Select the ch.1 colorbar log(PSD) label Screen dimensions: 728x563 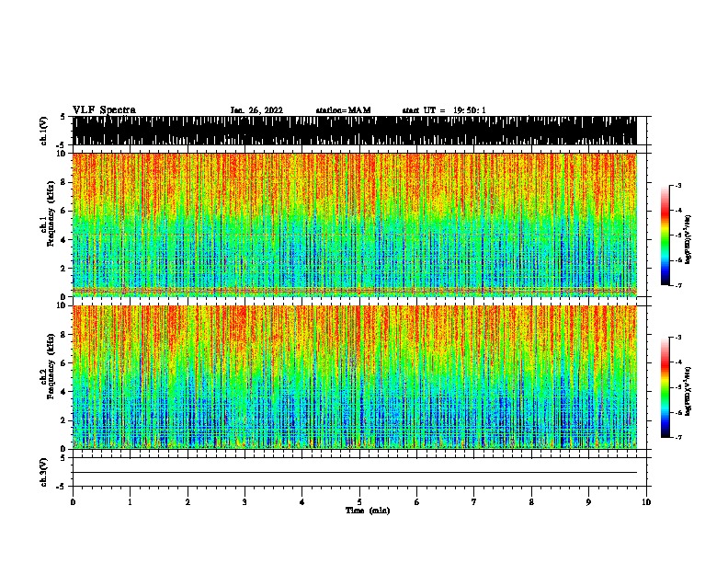click(688, 240)
